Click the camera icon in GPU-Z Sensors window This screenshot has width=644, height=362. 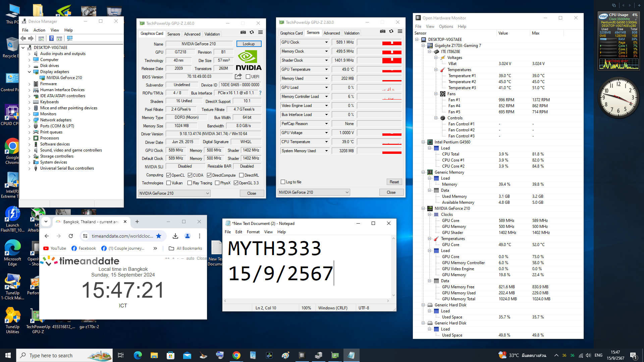tap(383, 32)
